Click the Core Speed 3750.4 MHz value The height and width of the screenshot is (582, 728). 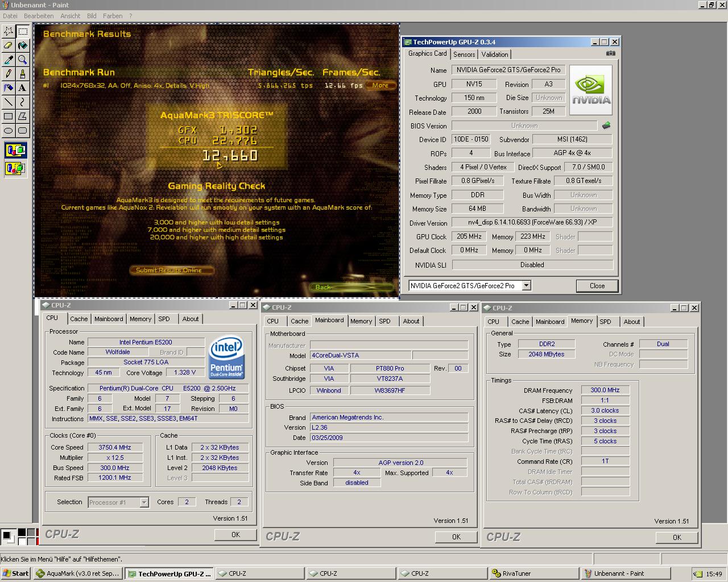pos(114,447)
